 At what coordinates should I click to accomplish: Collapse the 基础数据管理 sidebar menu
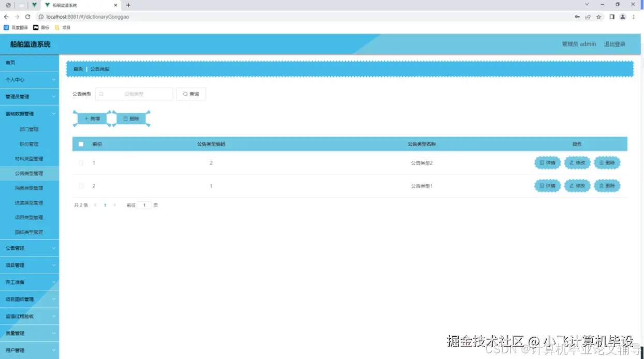[30, 114]
